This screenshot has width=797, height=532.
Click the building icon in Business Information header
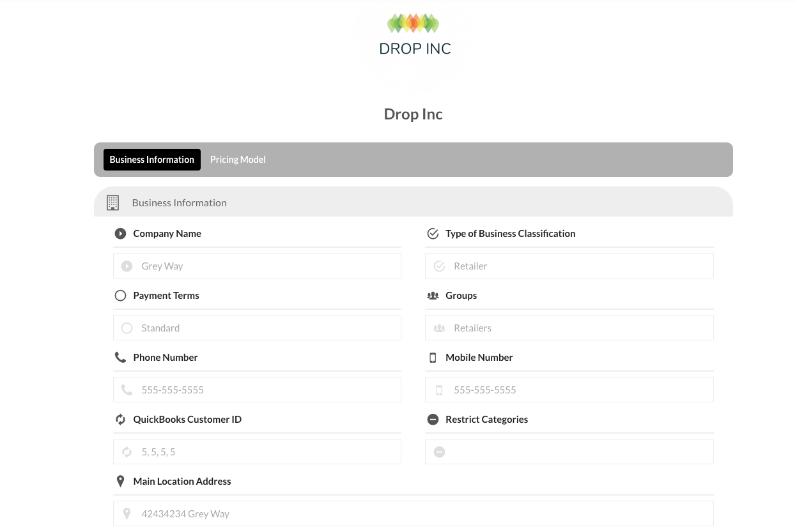[x=112, y=202]
